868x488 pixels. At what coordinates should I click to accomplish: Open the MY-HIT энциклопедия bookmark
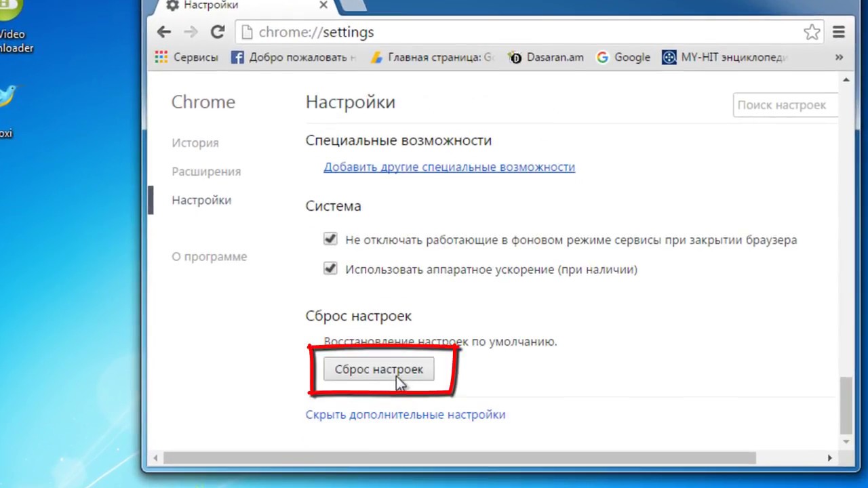pyautogui.click(x=725, y=58)
